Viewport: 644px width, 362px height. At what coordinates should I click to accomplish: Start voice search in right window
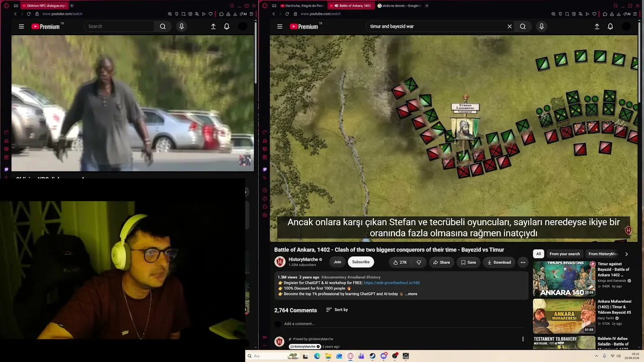(541, 27)
